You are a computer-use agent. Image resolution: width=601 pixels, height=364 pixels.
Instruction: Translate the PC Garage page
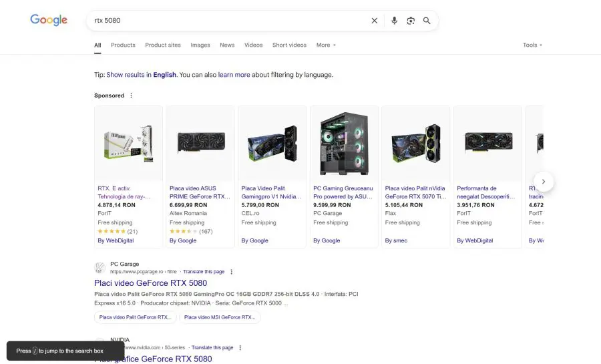point(204,272)
